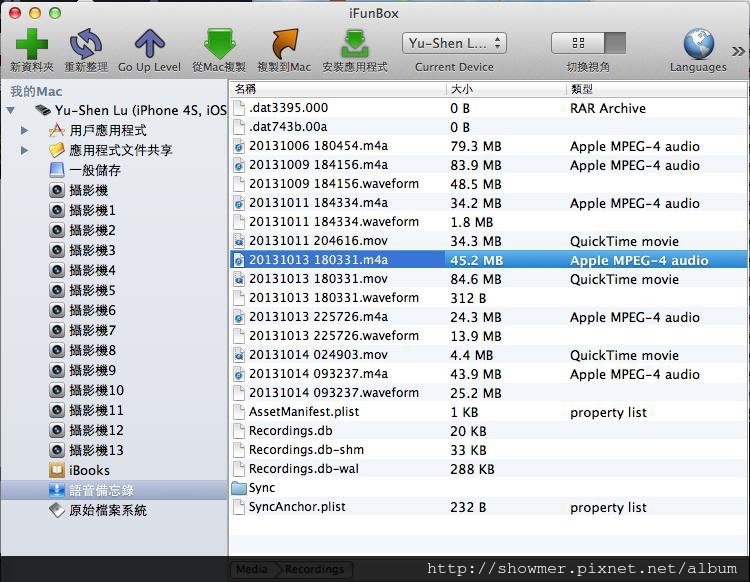Expand the 用戶應用程式 node
Viewport: 750px width, 582px height.
(x=24, y=130)
